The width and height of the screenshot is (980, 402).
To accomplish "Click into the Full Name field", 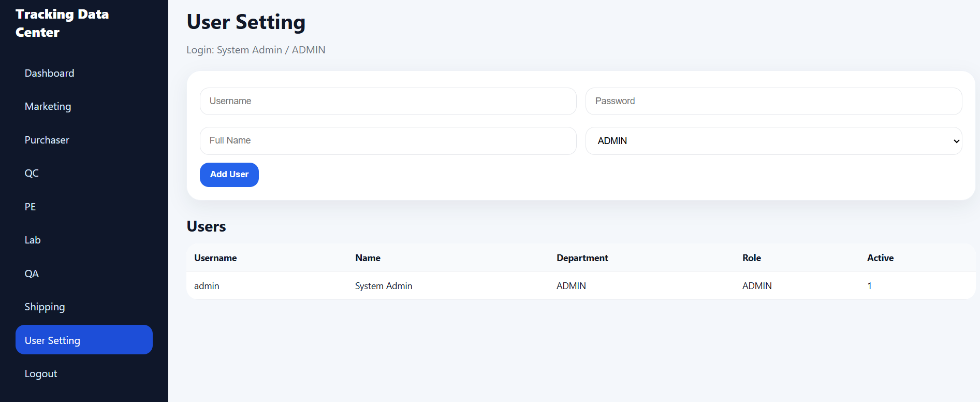I will pos(388,140).
